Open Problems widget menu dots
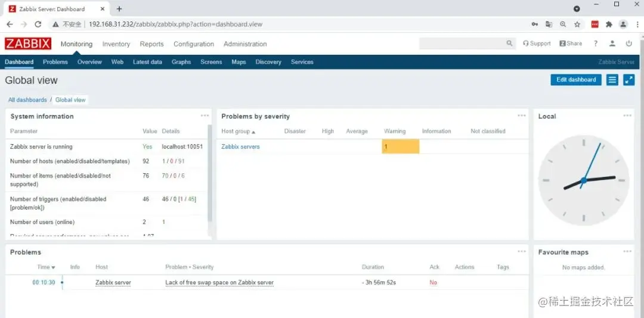The image size is (644, 318). 522,251
